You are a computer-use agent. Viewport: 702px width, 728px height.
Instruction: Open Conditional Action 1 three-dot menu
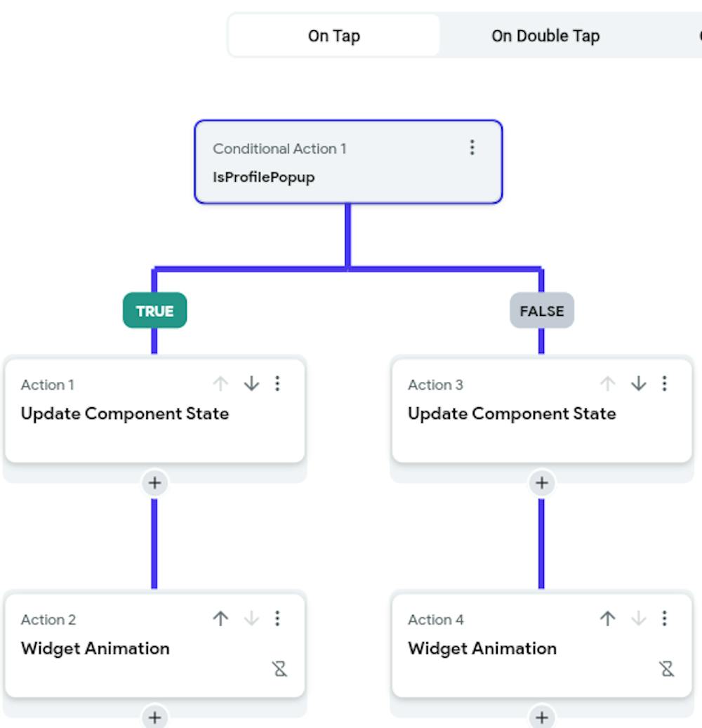coord(472,147)
